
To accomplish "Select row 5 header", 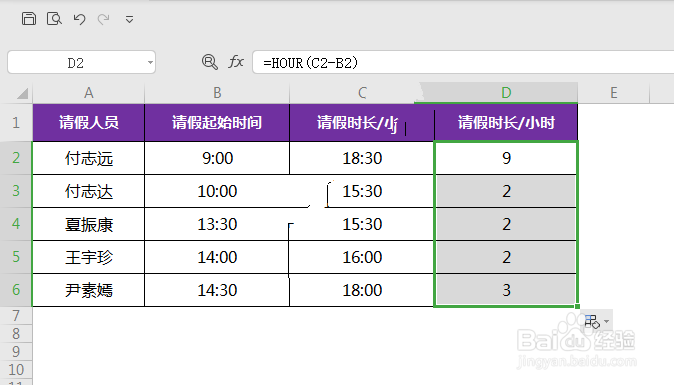I will pos(16,257).
